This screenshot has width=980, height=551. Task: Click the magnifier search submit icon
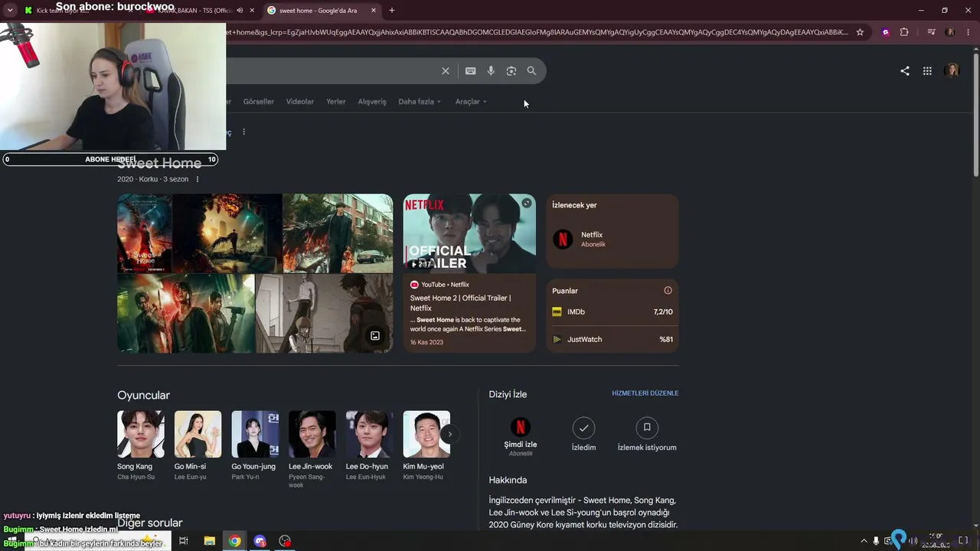point(531,71)
